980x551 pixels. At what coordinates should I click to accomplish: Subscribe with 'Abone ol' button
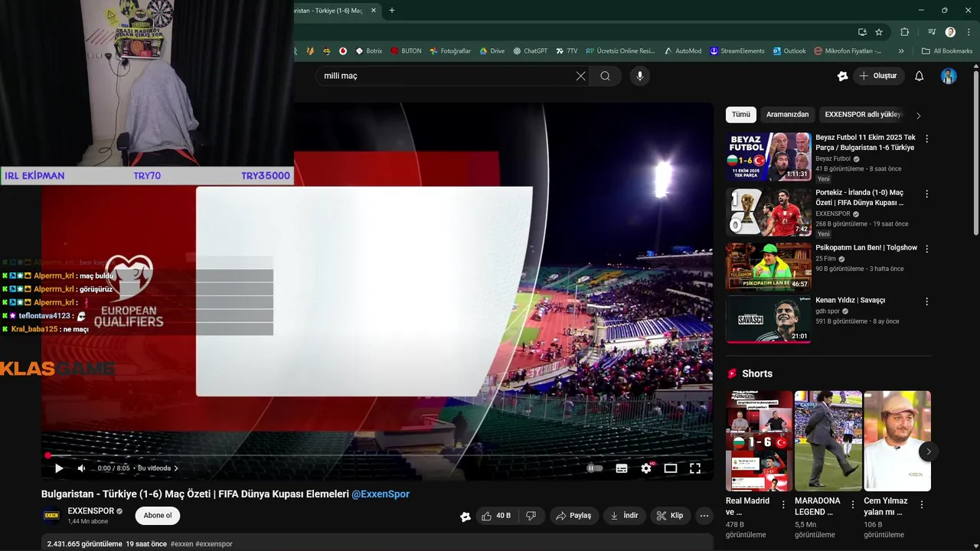coord(158,516)
